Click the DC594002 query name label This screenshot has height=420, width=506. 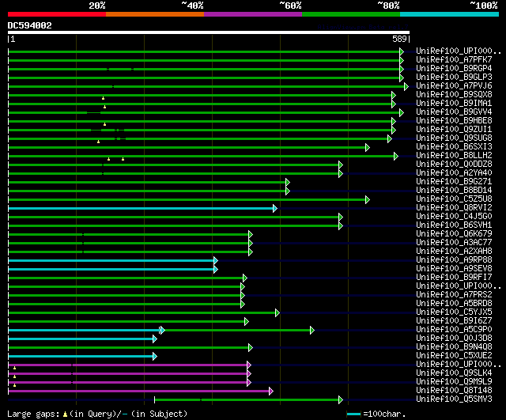pyautogui.click(x=30, y=25)
